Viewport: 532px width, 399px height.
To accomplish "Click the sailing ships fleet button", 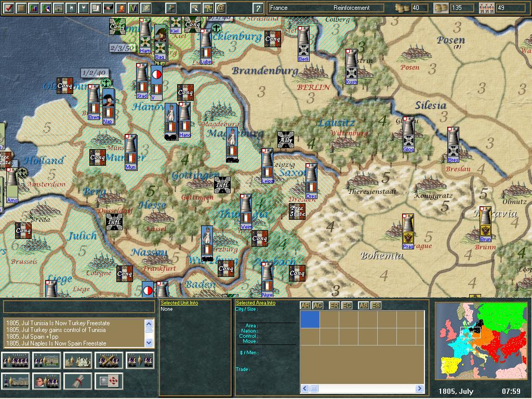I will [78, 361].
